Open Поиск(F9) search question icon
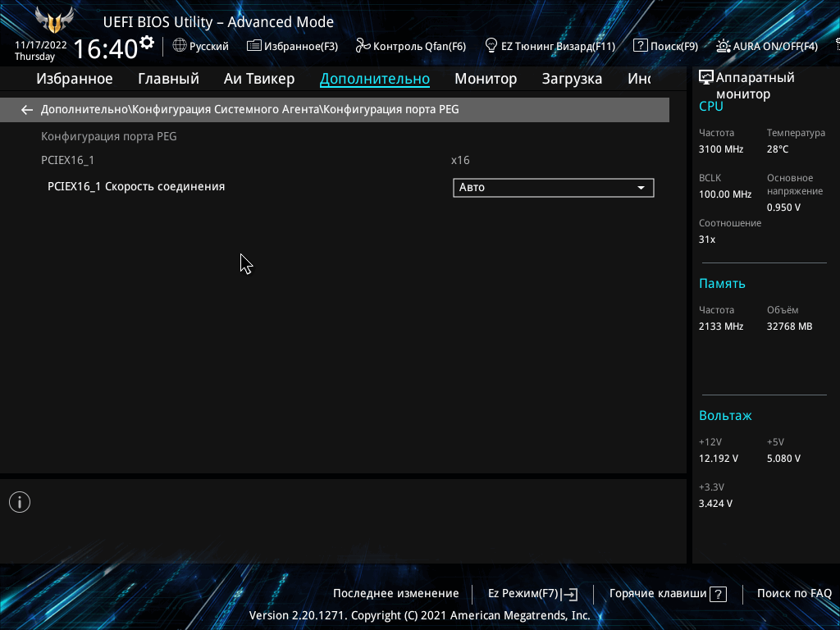The width and height of the screenshot is (840, 630). coord(640,46)
